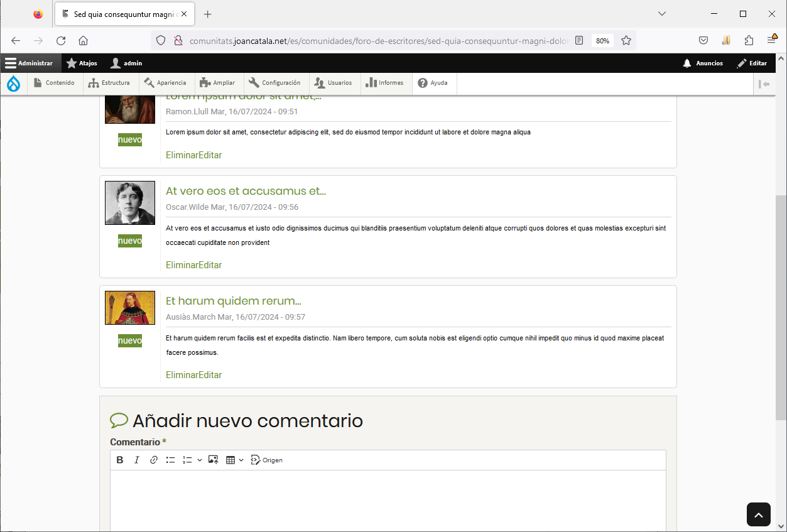Open the Informes admin menu

click(x=385, y=83)
